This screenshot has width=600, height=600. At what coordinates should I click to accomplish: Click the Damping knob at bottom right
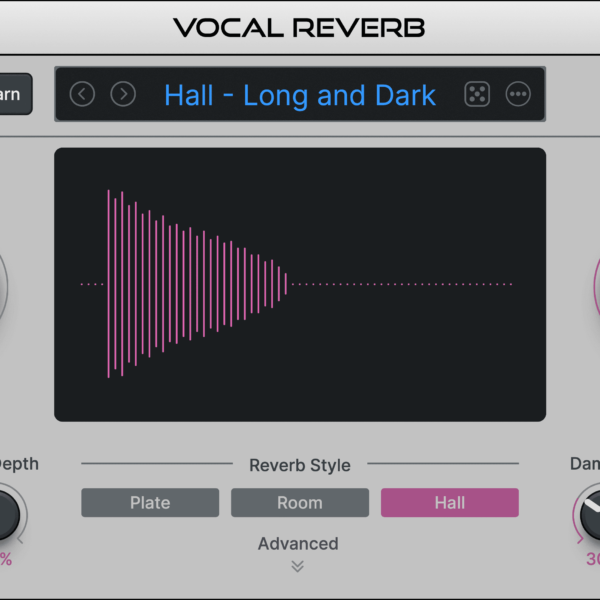click(590, 515)
